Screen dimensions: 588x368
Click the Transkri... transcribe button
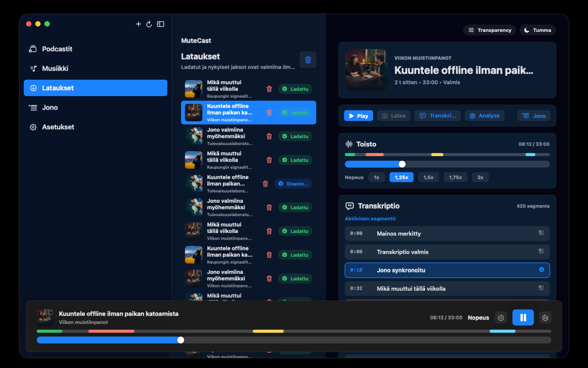click(438, 116)
